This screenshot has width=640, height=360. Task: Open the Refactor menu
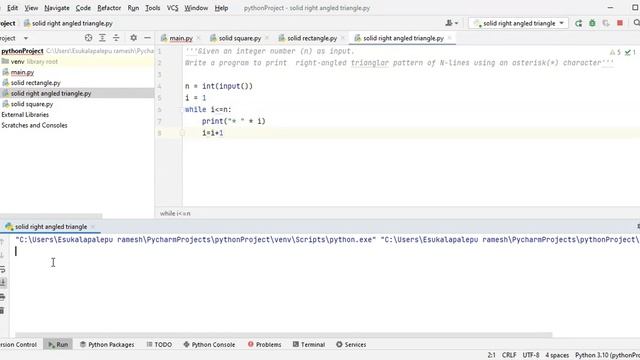pyautogui.click(x=109, y=8)
